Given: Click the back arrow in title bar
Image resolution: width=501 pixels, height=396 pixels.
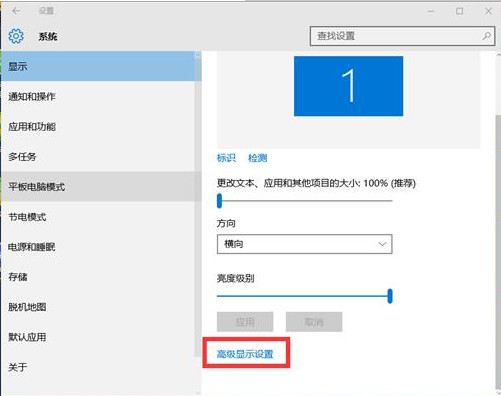Looking at the screenshot, I should coord(16,11).
